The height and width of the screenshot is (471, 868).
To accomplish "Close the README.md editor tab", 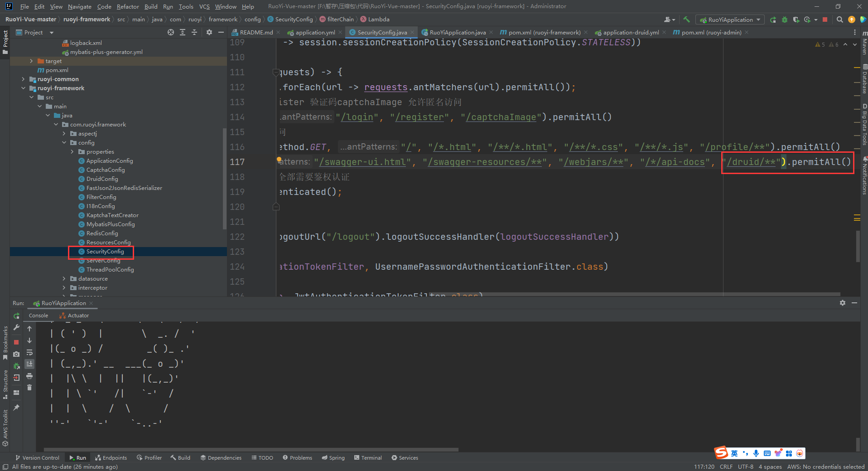I will [278, 32].
